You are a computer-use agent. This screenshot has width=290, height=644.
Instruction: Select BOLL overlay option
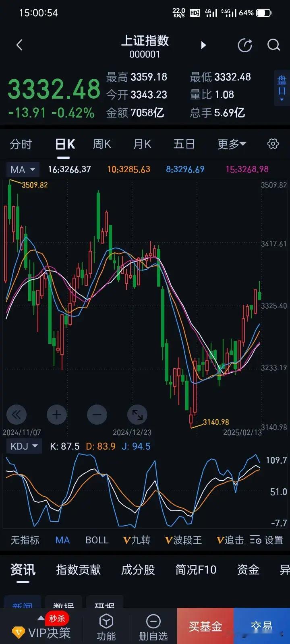click(x=97, y=540)
